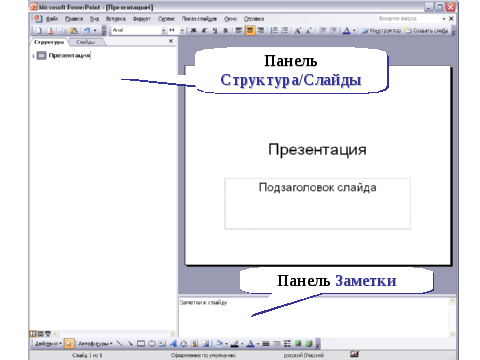Select the Line drawing tool

coord(120,343)
